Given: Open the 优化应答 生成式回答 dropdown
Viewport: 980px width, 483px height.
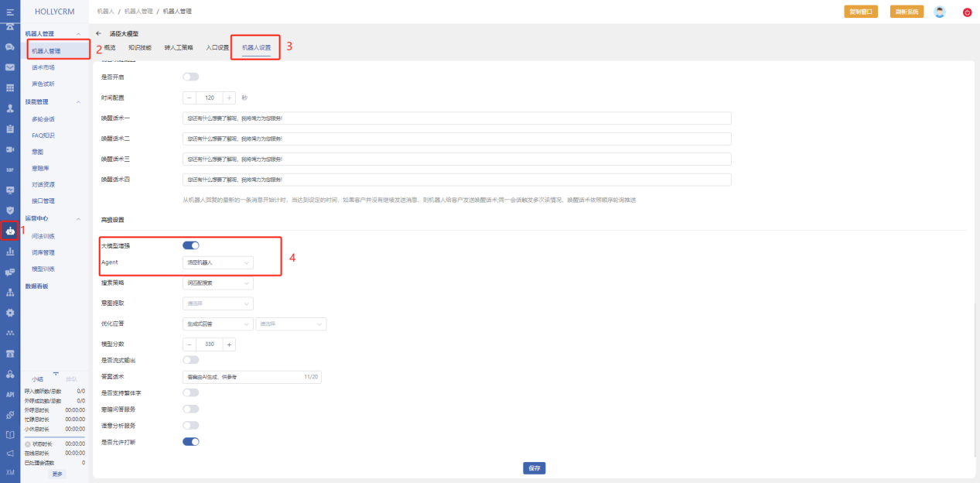Looking at the screenshot, I should (218, 324).
